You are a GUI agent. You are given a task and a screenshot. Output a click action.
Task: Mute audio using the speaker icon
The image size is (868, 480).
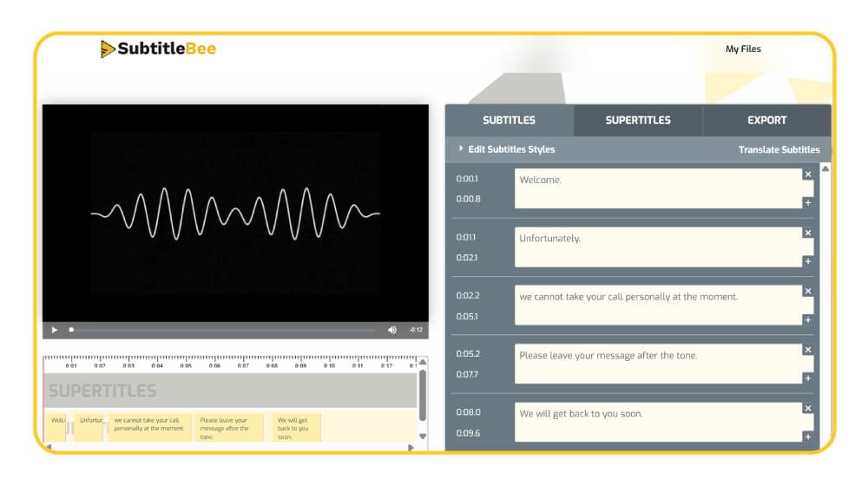click(392, 330)
